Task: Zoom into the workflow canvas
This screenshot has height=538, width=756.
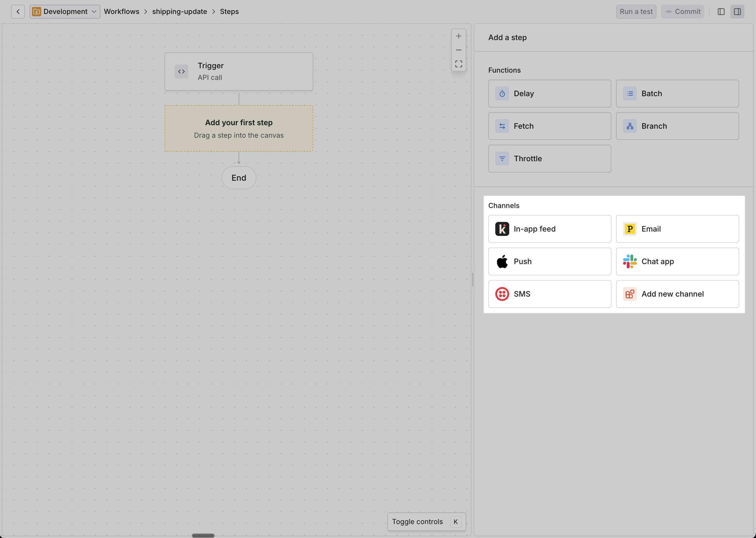Action: click(x=459, y=36)
